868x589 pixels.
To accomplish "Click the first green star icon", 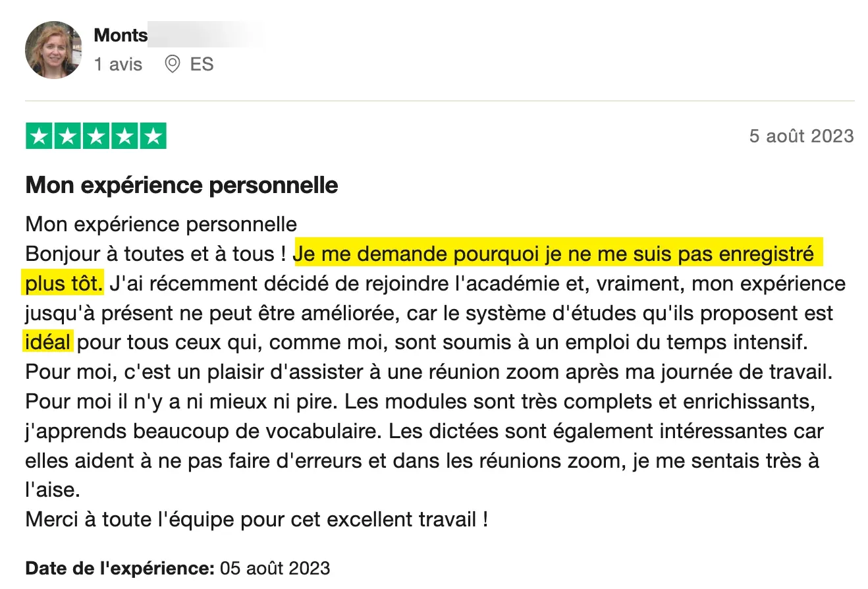I will pos(40,136).
